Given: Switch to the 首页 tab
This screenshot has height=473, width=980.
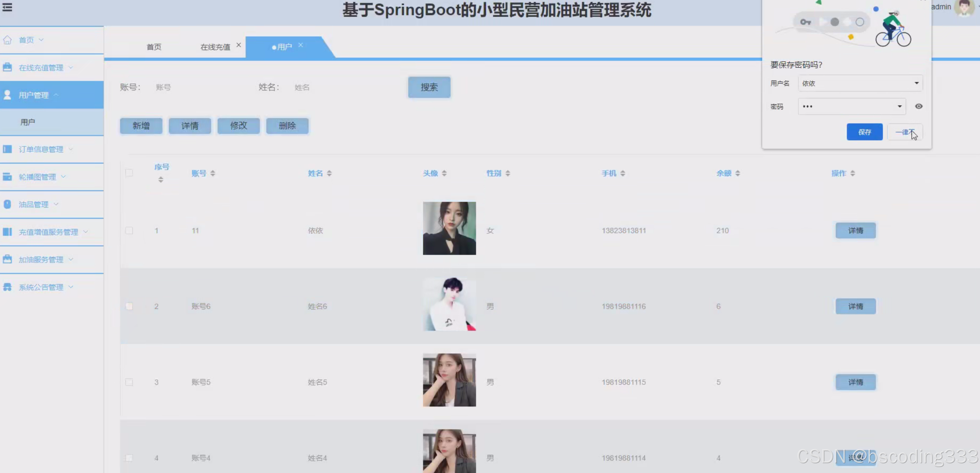Looking at the screenshot, I should 154,47.
